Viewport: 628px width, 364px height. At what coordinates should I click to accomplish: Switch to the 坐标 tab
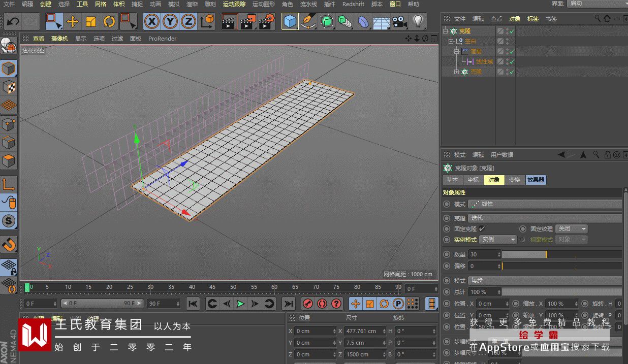click(473, 180)
